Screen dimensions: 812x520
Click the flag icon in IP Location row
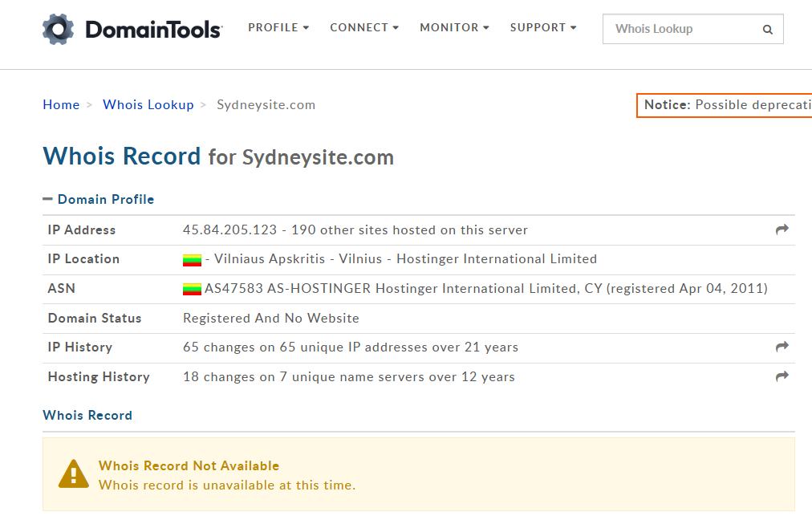(192, 260)
